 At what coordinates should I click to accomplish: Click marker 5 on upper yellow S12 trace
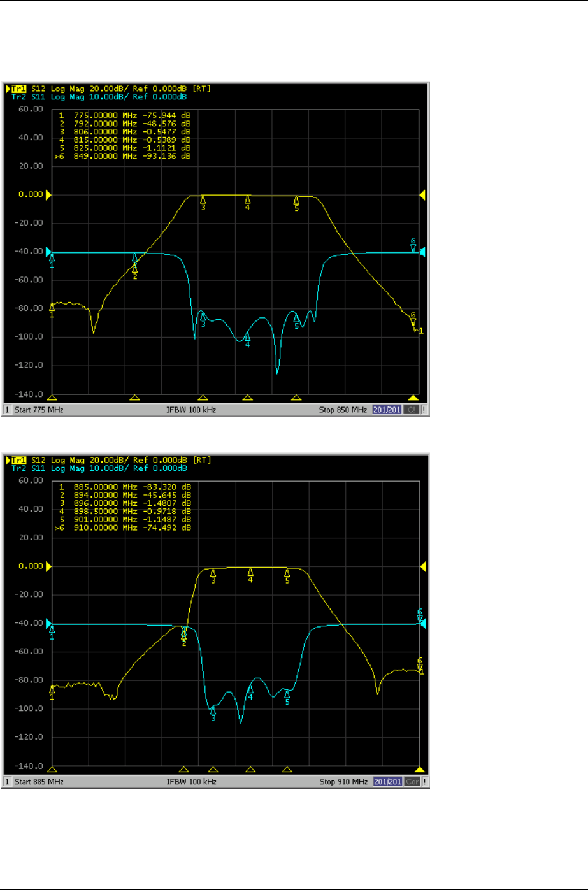point(296,203)
